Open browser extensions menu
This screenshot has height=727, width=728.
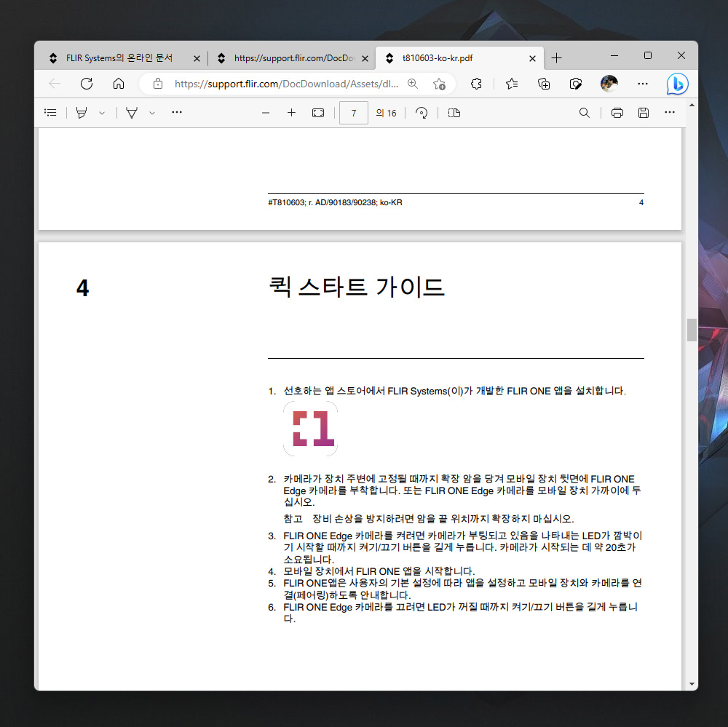[x=476, y=84]
